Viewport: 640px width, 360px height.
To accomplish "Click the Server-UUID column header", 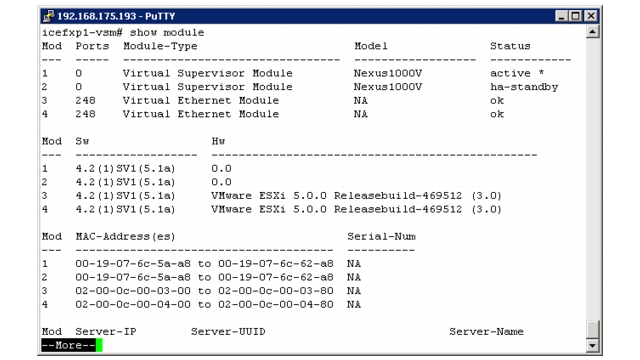I will point(228,331).
